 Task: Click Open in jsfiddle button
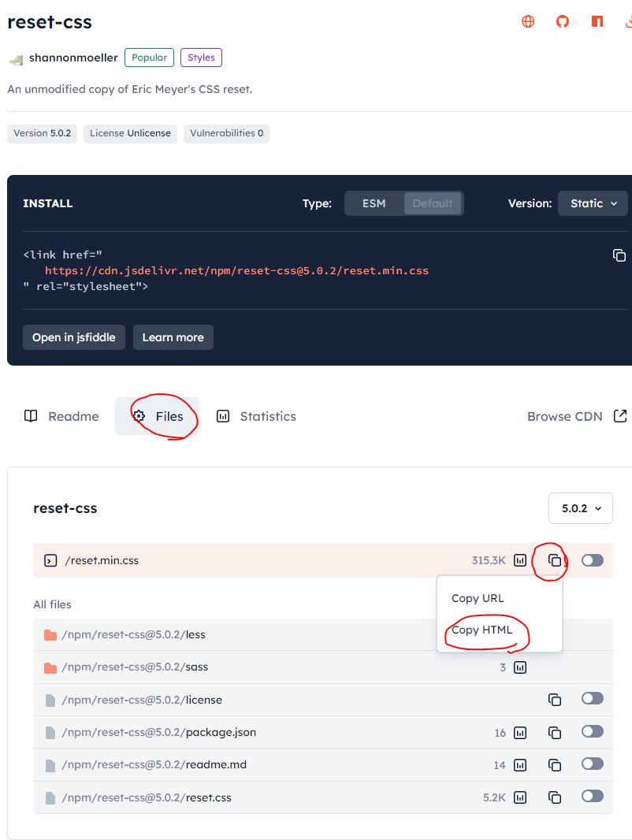(x=74, y=337)
